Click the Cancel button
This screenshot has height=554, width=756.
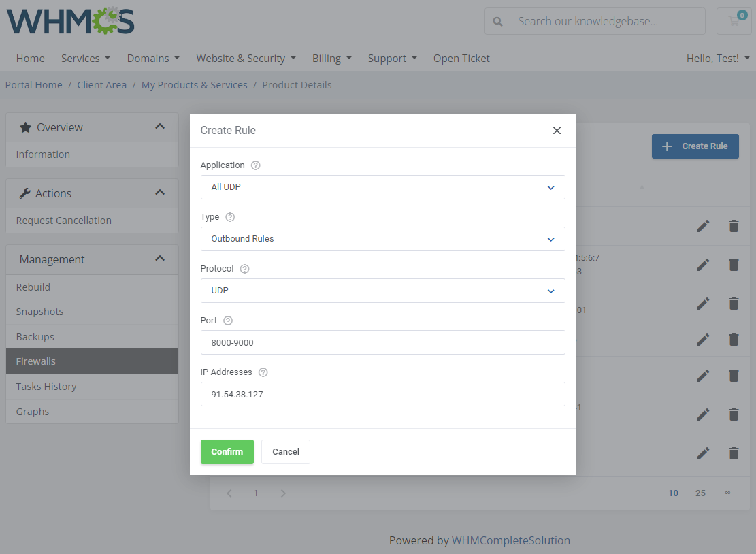click(285, 451)
